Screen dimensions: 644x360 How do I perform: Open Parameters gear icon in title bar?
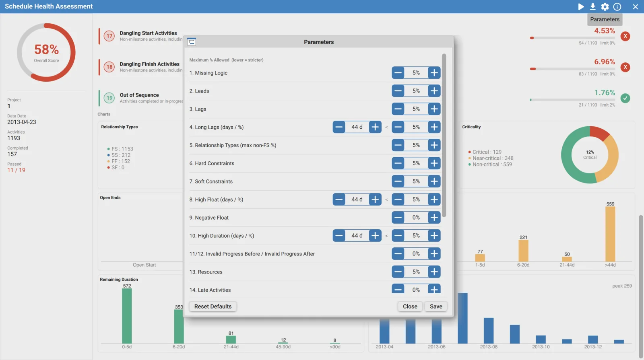tap(605, 6)
